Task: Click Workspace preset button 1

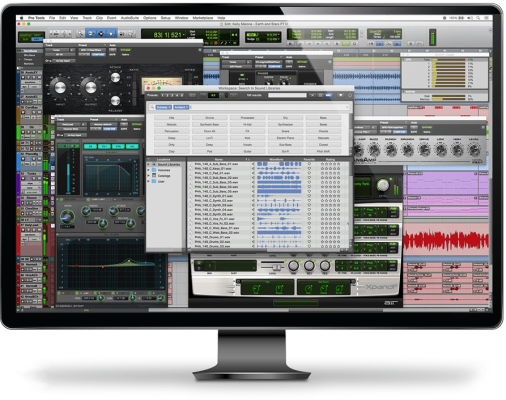Action: pyautogui.click(x=163, y=95)
